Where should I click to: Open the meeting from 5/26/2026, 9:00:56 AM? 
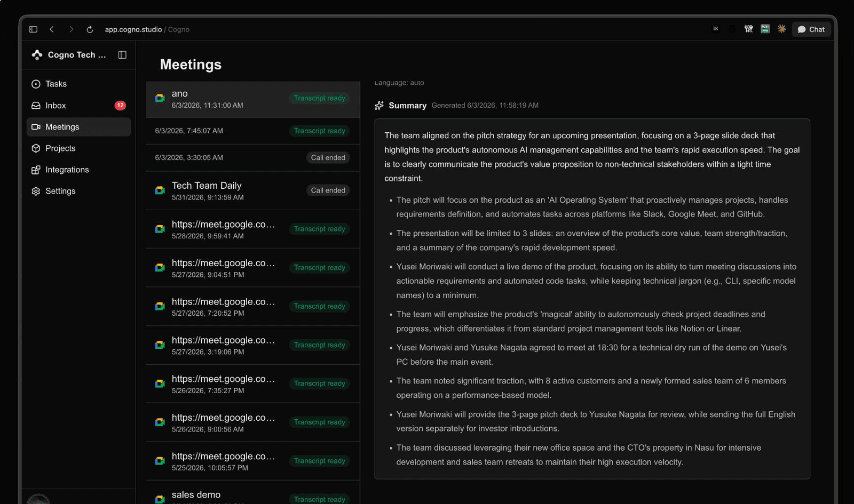[x=252, y=422]
